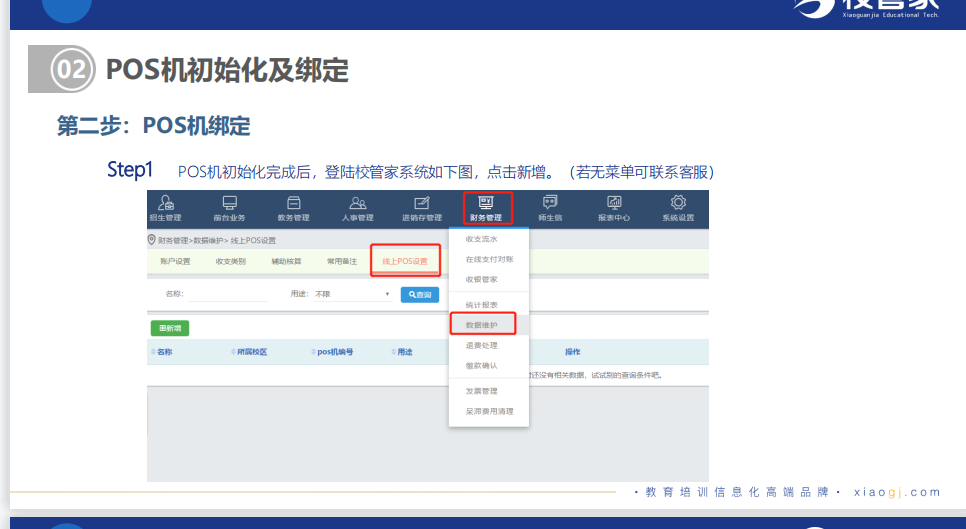Open the 用途 dropdown showing 不限
Viewport: 966px width, 529px height.
352,294
